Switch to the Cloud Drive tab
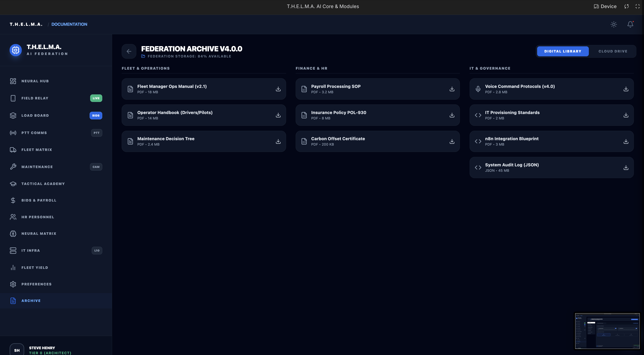644x355 pixels. (612, 51)
